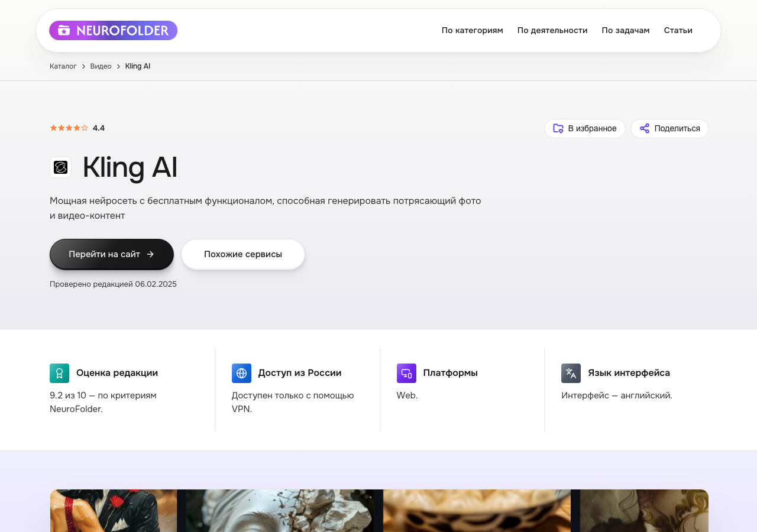The height and width of the screenshot is (532, 757).
Task: Click Проверено редакцией 06.02.2025 text
Action: 113,284
